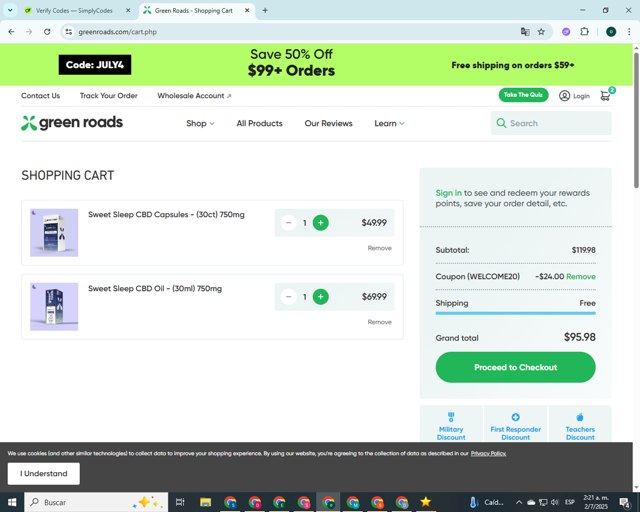Click the browser address bar URL
This screenshot has height=512, width=640.
coord(118,31)
